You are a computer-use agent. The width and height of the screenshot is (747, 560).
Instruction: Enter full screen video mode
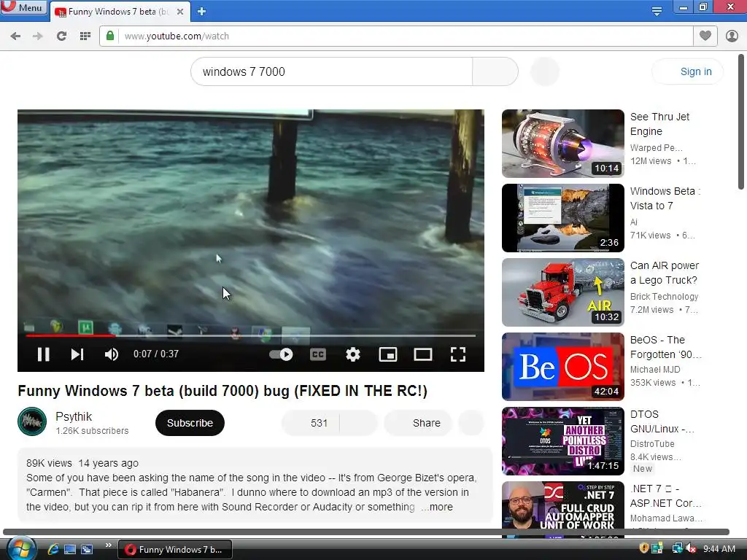pos(458,354)
